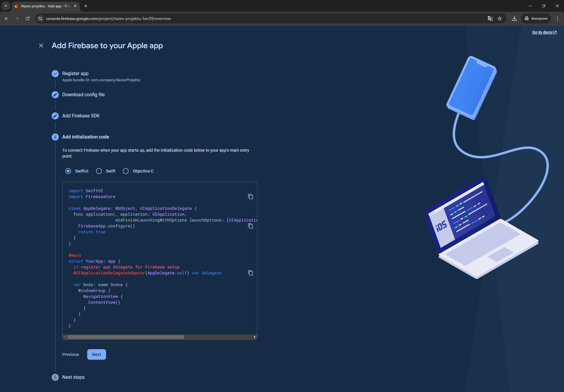This screenshot has width=564, height=392.
Task: Copy the import statements code snippet
Action: [x=250, y=197]
